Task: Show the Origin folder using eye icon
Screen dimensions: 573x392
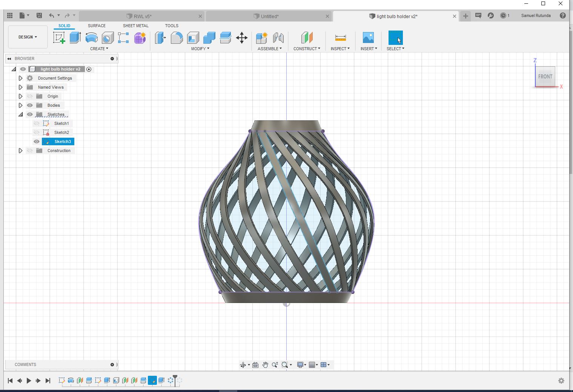Action: click(x=30, y=96)
